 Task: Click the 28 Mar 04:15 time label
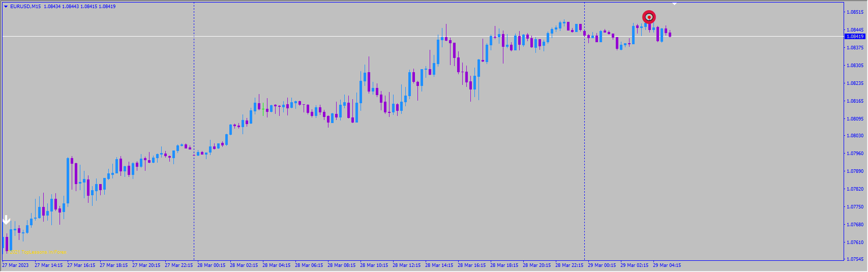click(277, 265)
